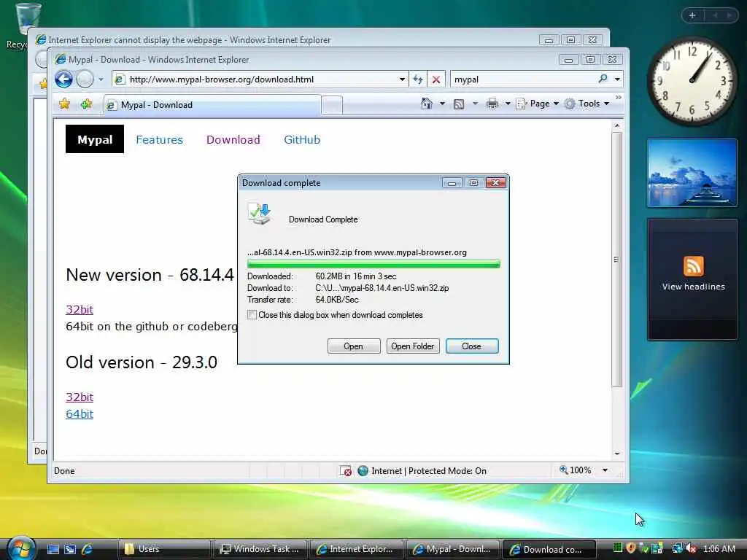The height and width of the screenshot is (560, 747).
Task: Click the Mypal logo box
Action: (95, 139)
